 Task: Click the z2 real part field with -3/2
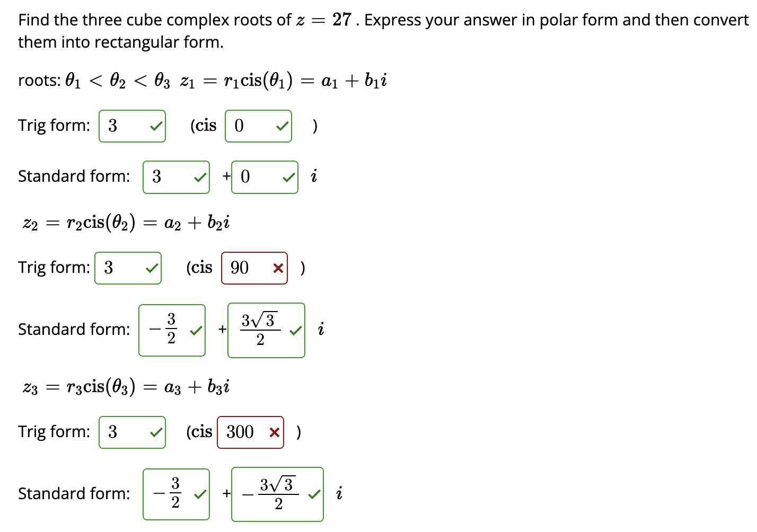click(x=172, y=330)
